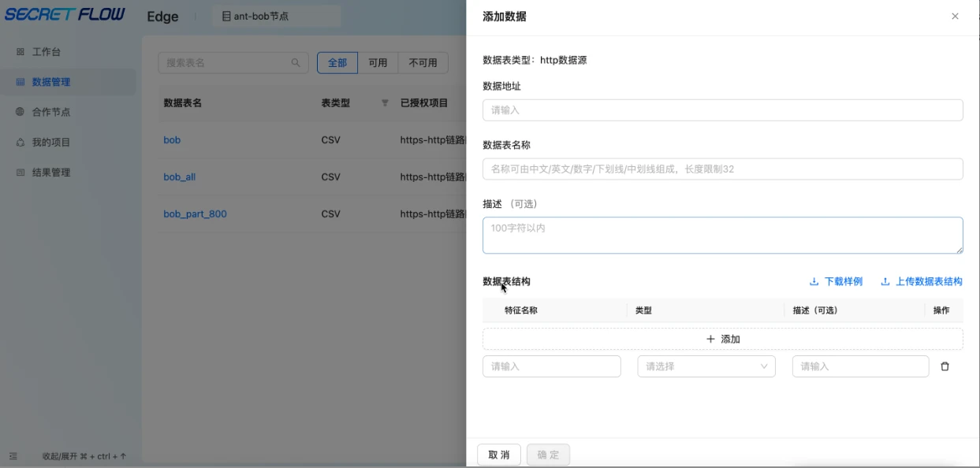The height and width of the screenshot is (468, 980).
Task: Click the 数据表名 column header
Action: coord(183,103)
